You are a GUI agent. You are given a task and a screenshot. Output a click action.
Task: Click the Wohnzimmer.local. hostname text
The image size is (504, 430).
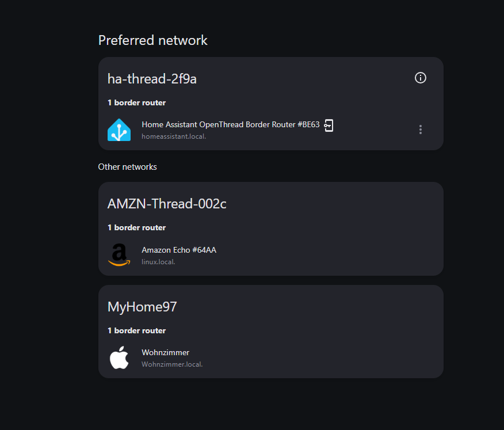(x=172, y=364)
